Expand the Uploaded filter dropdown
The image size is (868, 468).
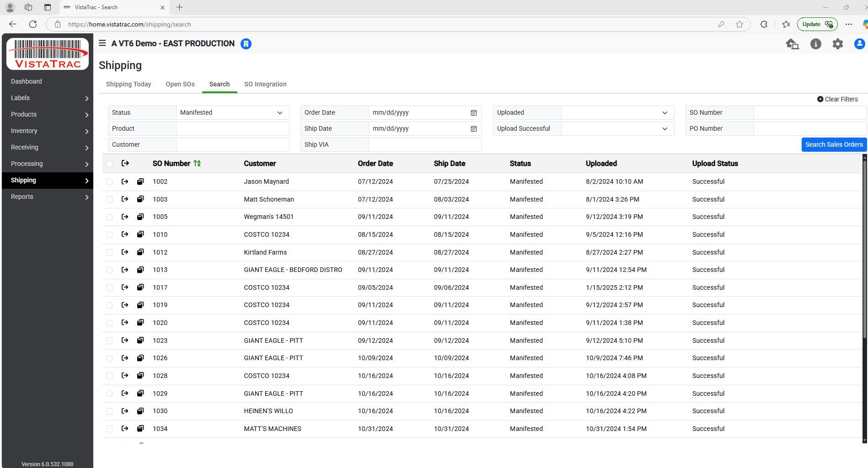[x=617, y=113]
